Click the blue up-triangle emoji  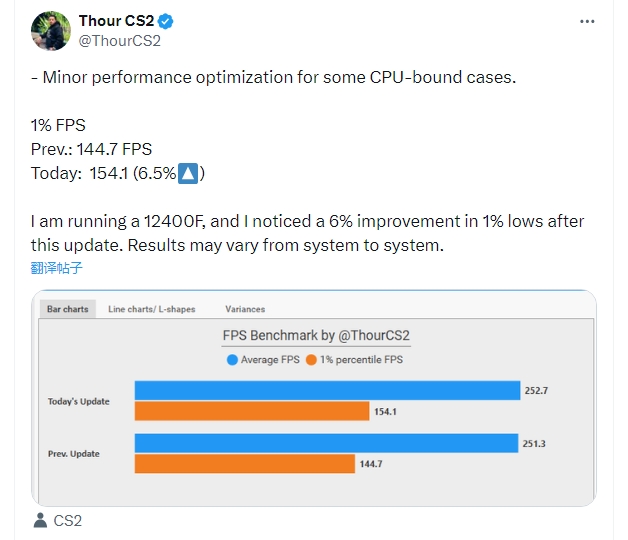click(188, 173)
